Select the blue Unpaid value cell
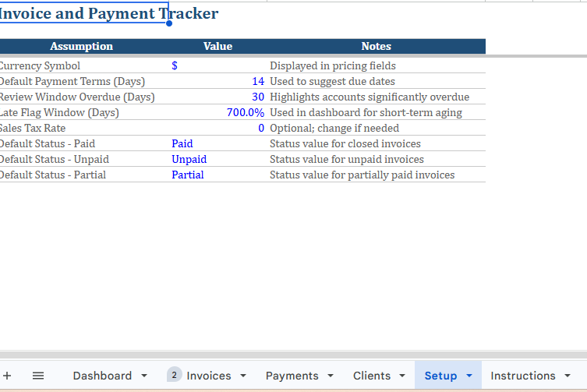587x392 pixels. coord(217,159)
